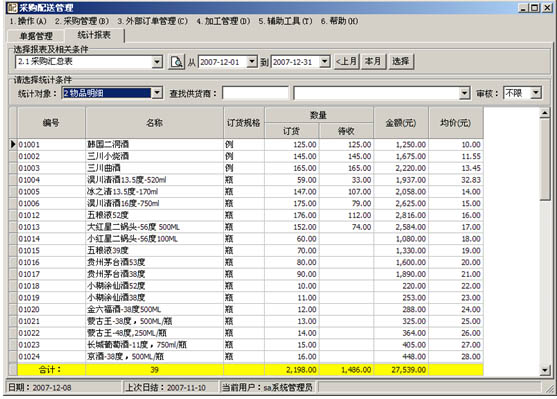The width and height of the screenshot is (557, 399).
Task: Click code 01021 in the table
Action: click(29, 321)
